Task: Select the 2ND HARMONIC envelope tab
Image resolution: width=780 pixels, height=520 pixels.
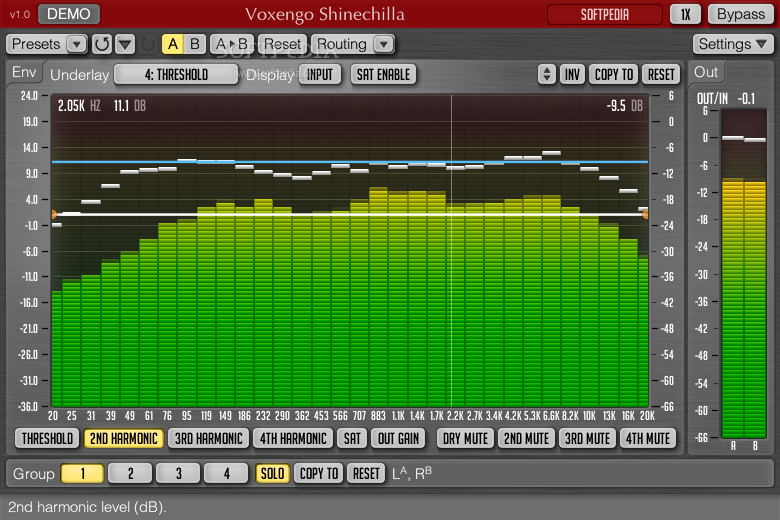Action: (123, 438)
